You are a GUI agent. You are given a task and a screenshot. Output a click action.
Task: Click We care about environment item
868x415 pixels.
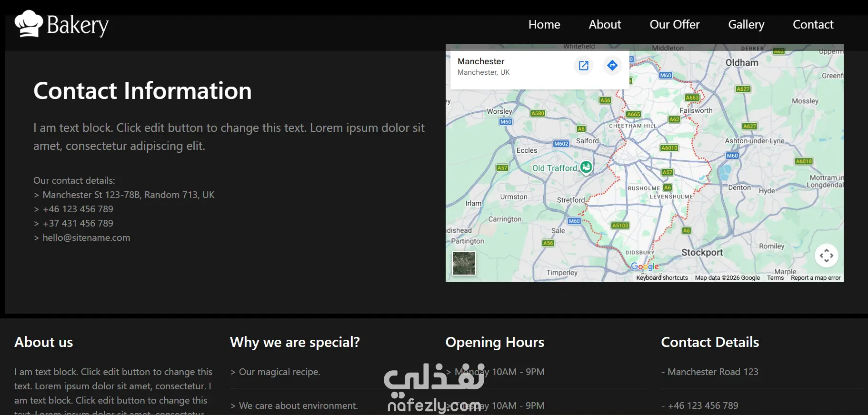click(x=299, y=405)
